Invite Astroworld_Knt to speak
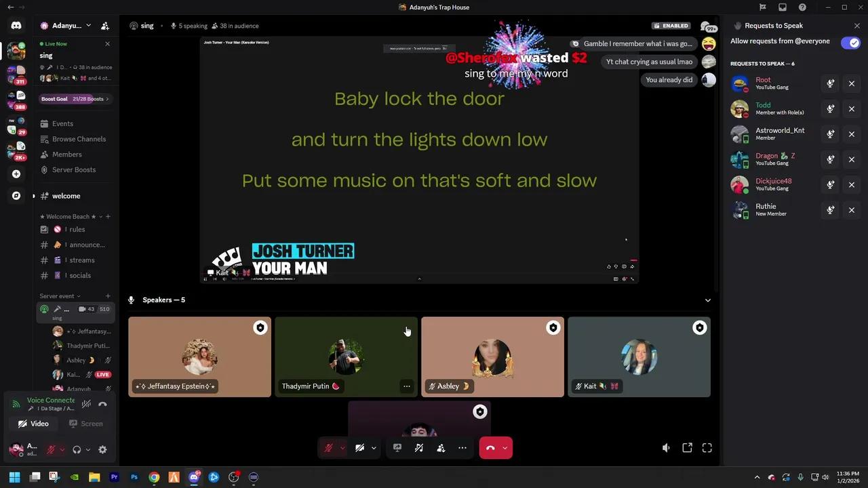 point(831,134)
